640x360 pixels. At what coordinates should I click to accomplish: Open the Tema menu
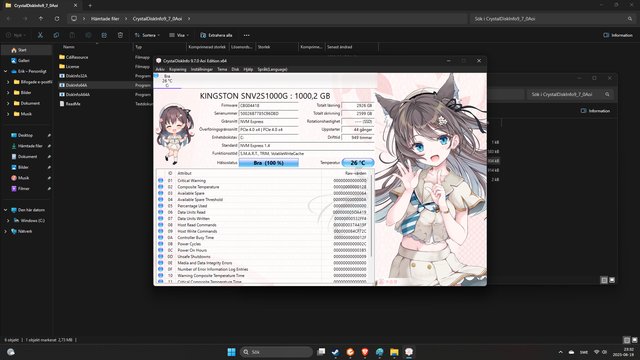tap(222, 69)
